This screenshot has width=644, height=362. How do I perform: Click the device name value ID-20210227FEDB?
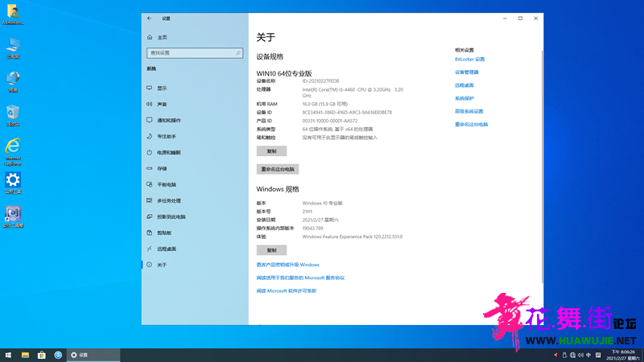pyautogui.click(x=320, y=81)
